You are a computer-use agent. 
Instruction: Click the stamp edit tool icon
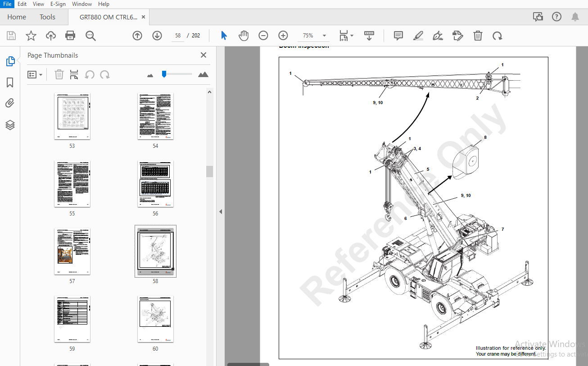coord(458,36)
